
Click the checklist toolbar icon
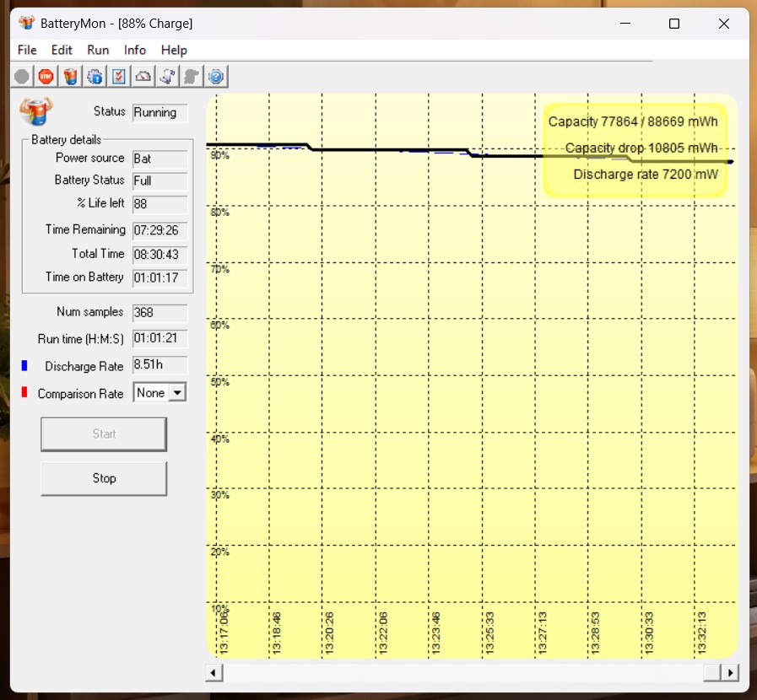click(x=119, y=76)
